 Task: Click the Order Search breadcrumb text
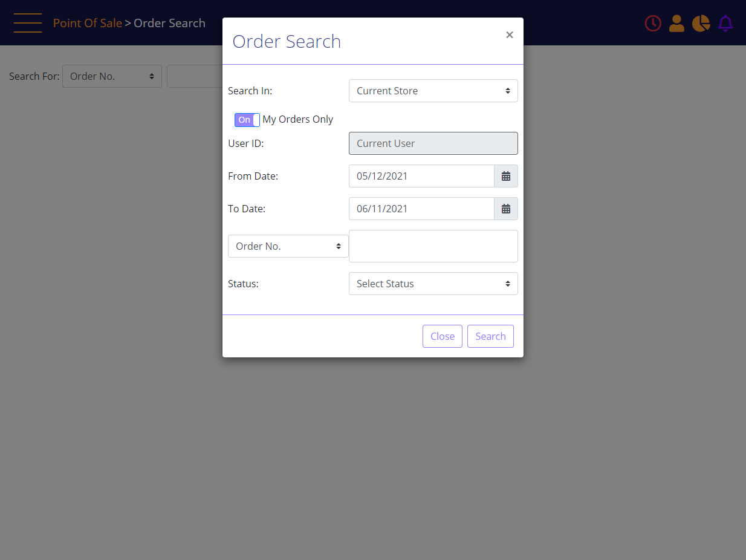point(169,23)
